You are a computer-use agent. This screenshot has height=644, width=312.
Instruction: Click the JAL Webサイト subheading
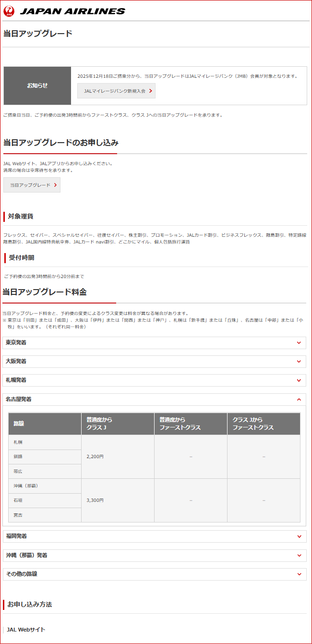(x=26, y=630)
